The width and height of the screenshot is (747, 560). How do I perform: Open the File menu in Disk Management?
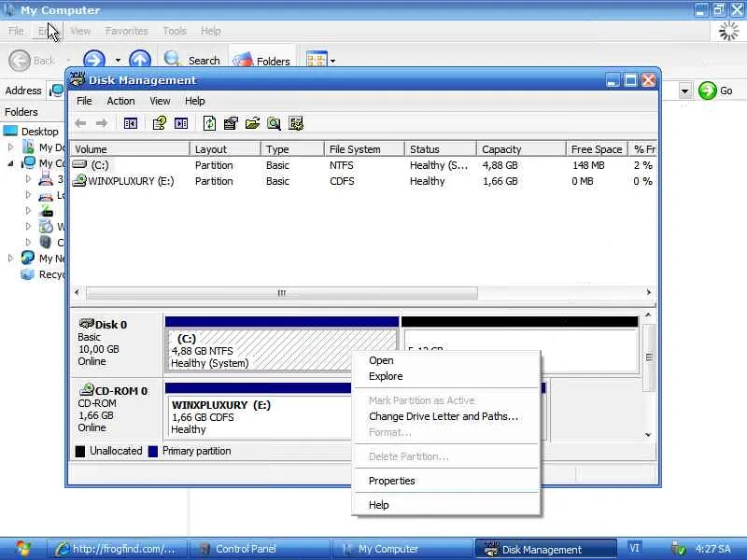click(84, 101)
